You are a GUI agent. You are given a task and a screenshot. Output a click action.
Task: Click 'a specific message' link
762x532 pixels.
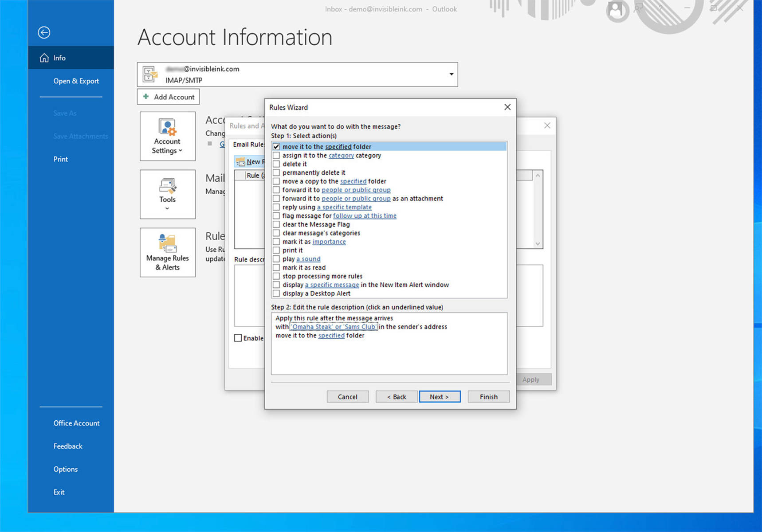[x=332, y=285]
